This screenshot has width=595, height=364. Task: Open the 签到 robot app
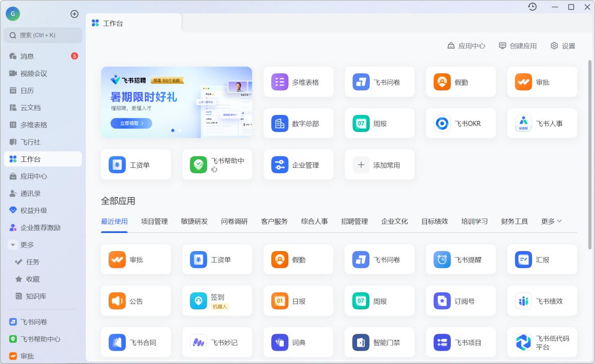(217, 301)
